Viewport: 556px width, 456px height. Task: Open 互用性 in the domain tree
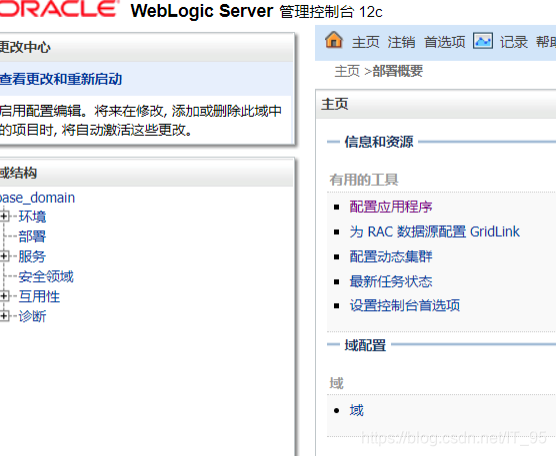pyautogui.click(x=39, y=296)
